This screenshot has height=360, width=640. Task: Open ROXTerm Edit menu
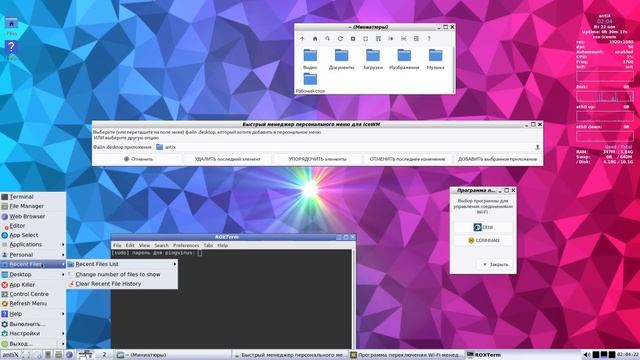click(130, 245)
